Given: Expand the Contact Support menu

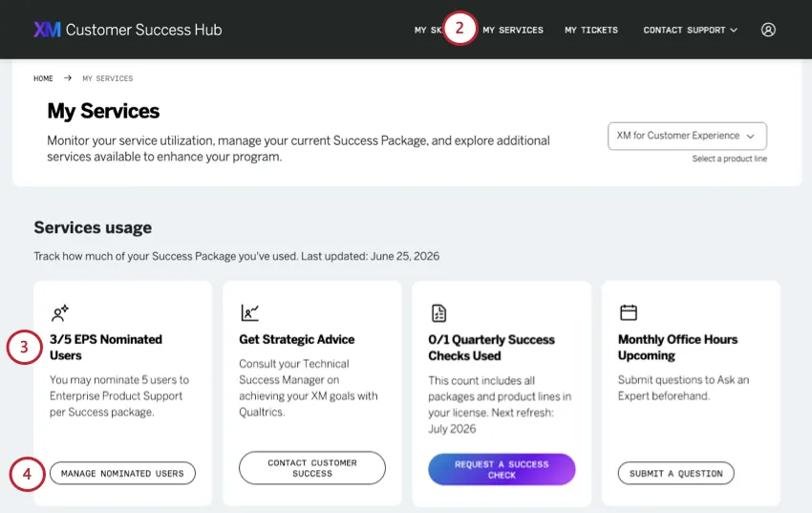Looking at the screenshot, I should click(690, 30).
